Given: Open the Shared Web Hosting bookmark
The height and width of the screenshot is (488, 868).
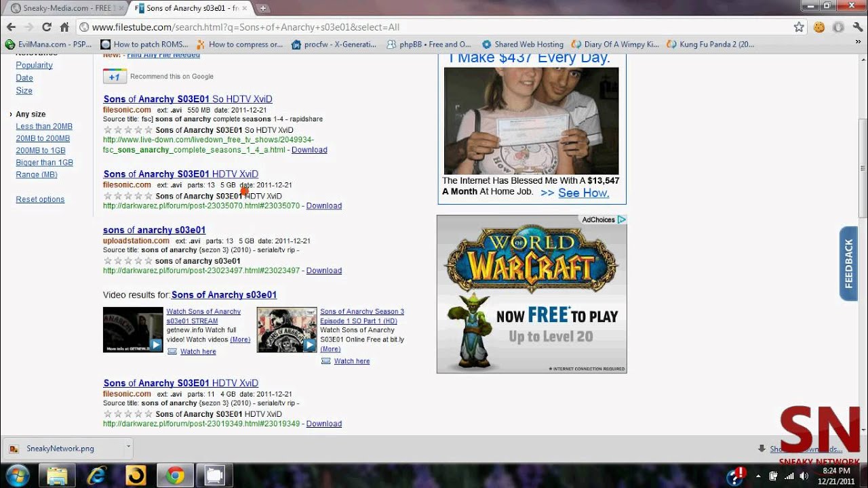Looking at the screenshot, I should coord(522,44).
